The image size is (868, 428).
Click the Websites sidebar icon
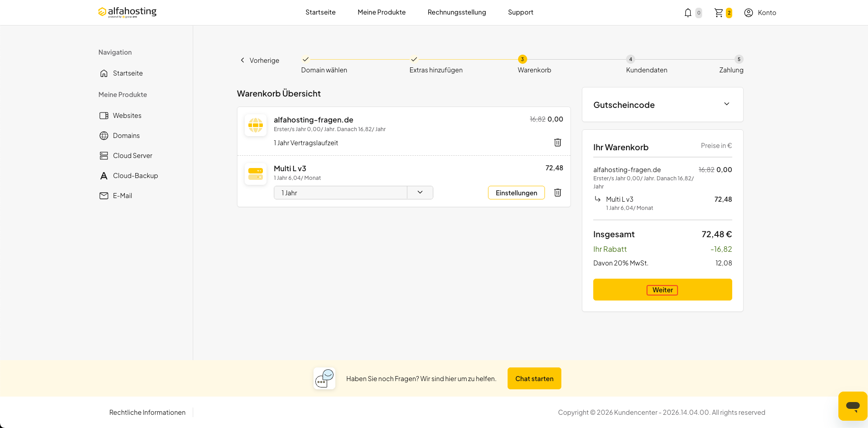coord(104,116)
